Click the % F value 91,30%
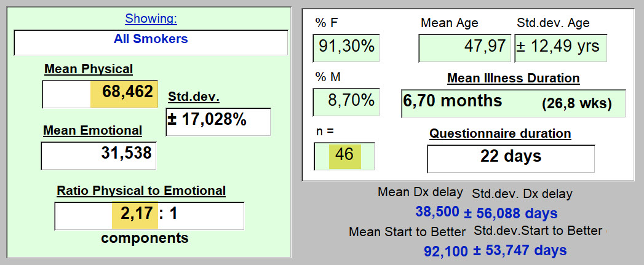The height and width of the screenshot is (265, 644). point(346,48)
